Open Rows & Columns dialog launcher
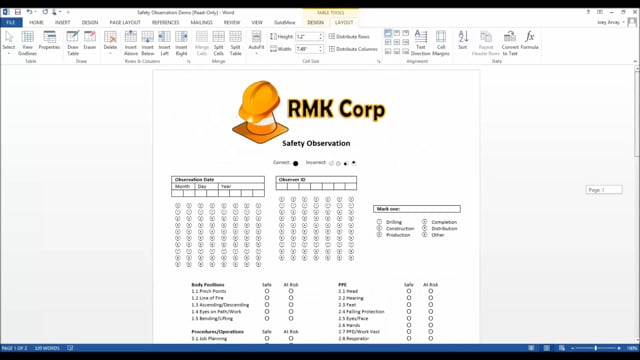This screenshot has width=640, height=360. click(189, 62)
